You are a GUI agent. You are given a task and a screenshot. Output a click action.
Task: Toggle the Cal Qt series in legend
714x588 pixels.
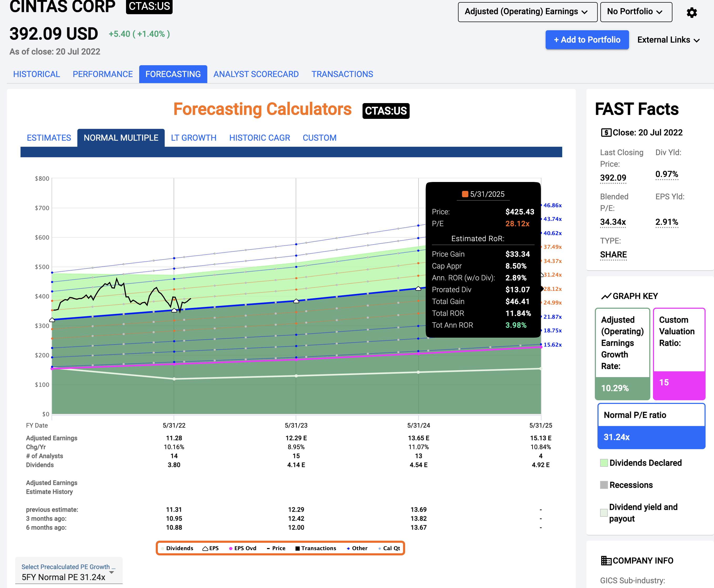389,548
